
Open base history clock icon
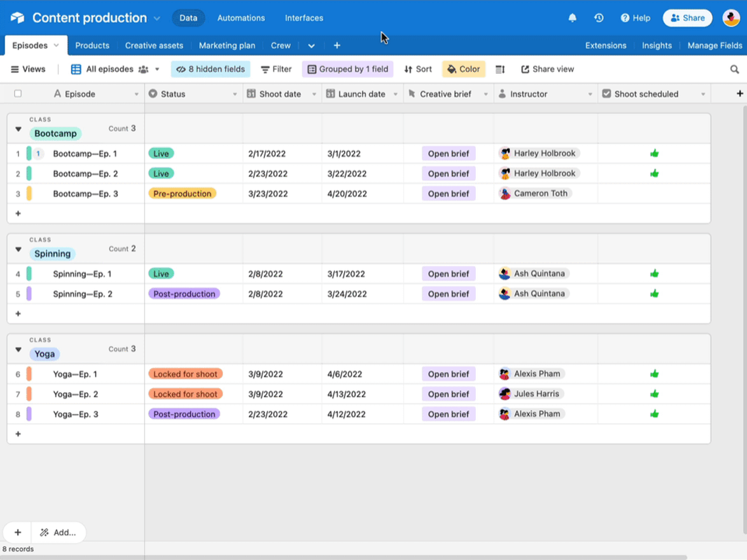pyautogui.click(x=599, y=18)
